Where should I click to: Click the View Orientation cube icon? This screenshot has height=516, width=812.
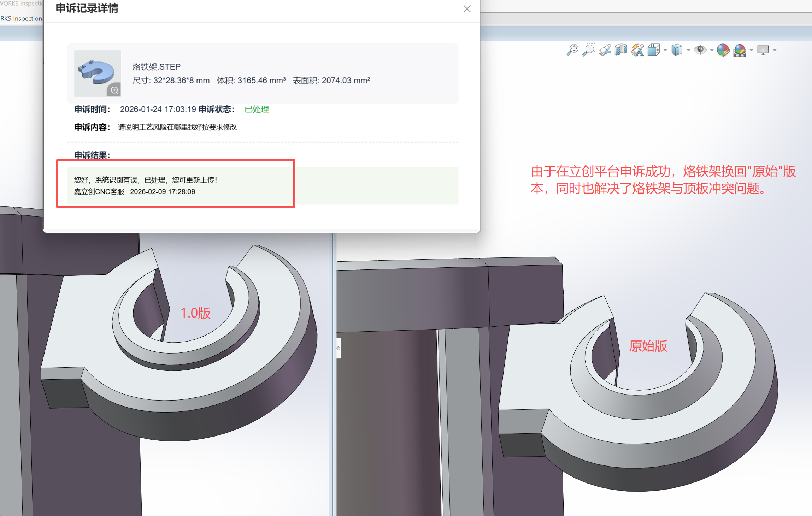654,50
